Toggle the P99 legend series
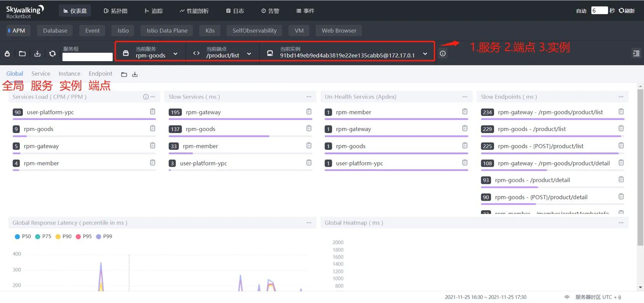 (x=104, y=237)
